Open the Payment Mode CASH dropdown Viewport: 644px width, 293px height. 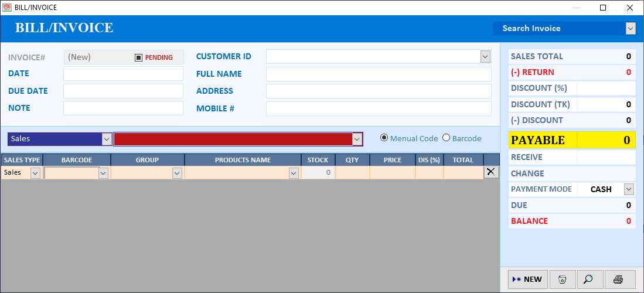629,189
